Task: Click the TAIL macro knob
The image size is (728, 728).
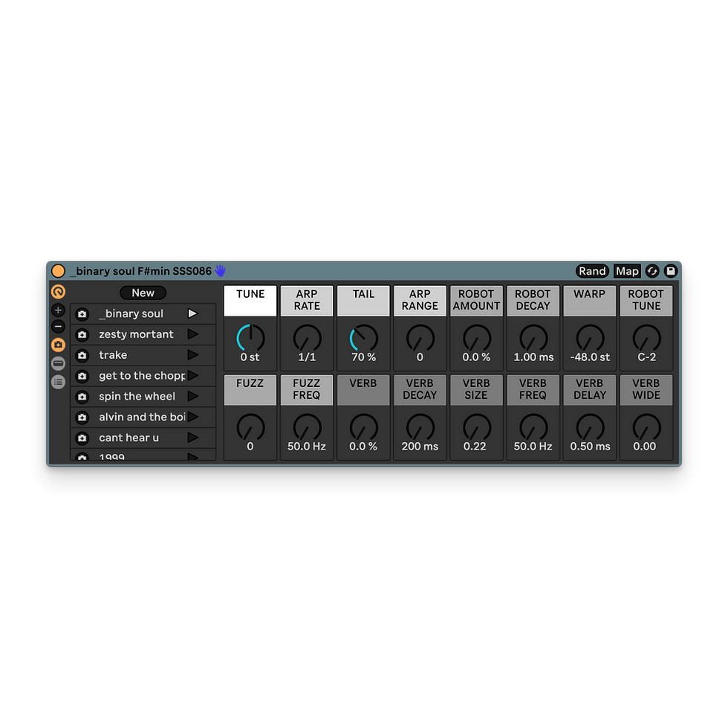Action: (x=363, y=338)
